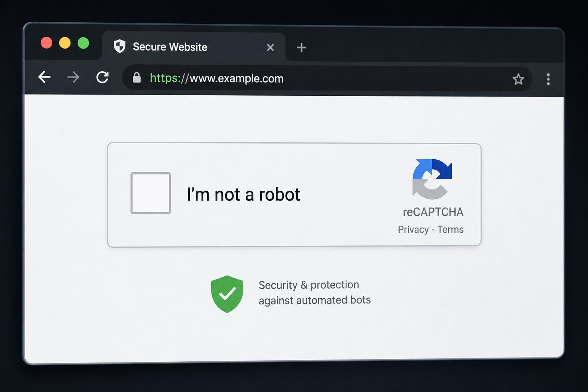
Task: Open the reCAPTCHA Privacy link
Action: click(413, 230)
